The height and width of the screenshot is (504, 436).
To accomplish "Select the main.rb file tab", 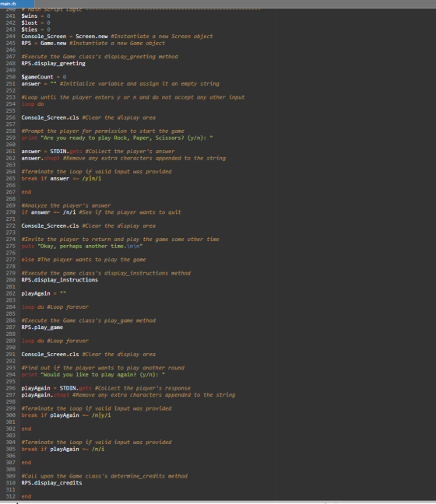I will [16, 4].
